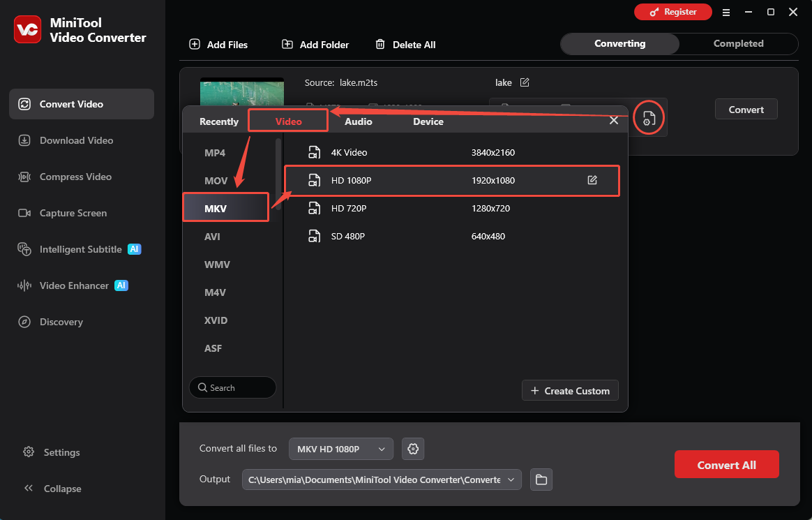Select the Video tab in the format popup
Viewport: 812px width, 520px height.
coord(288,121)
